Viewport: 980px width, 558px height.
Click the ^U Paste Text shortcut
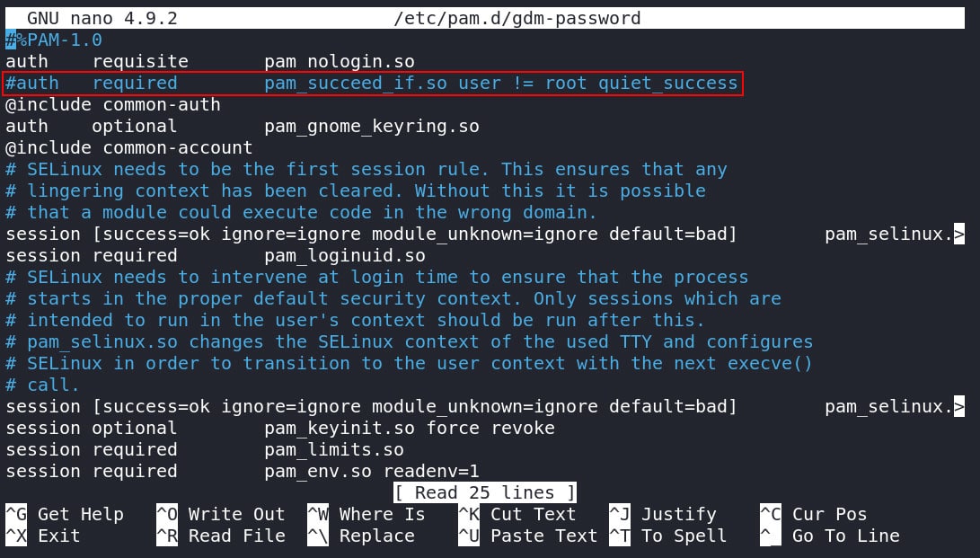pyautogui.click(x=527, y=536)
